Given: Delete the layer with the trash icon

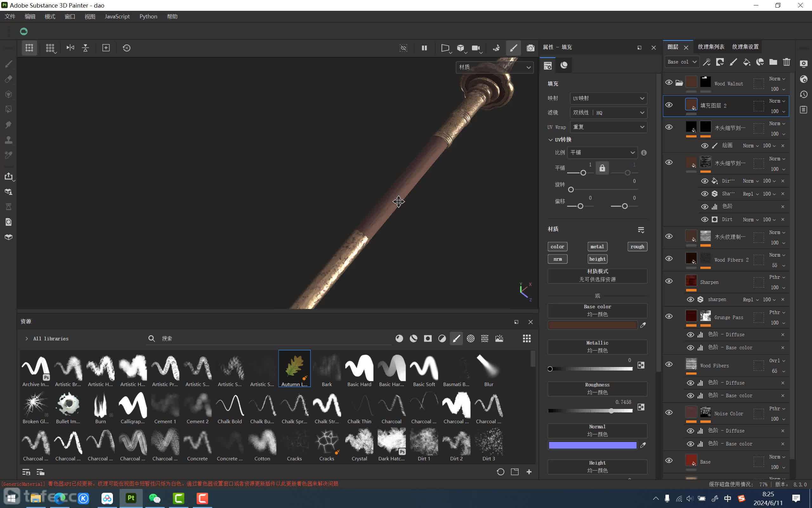Looking at the screenshot, I should (787, 62).
